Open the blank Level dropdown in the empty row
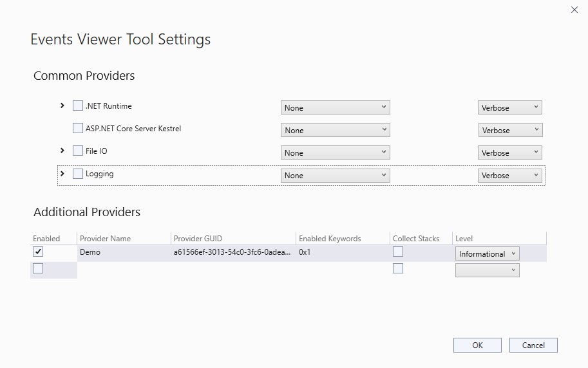Image resolution: width=588 pixels, height=368 pixels. (x=488, y=270)
